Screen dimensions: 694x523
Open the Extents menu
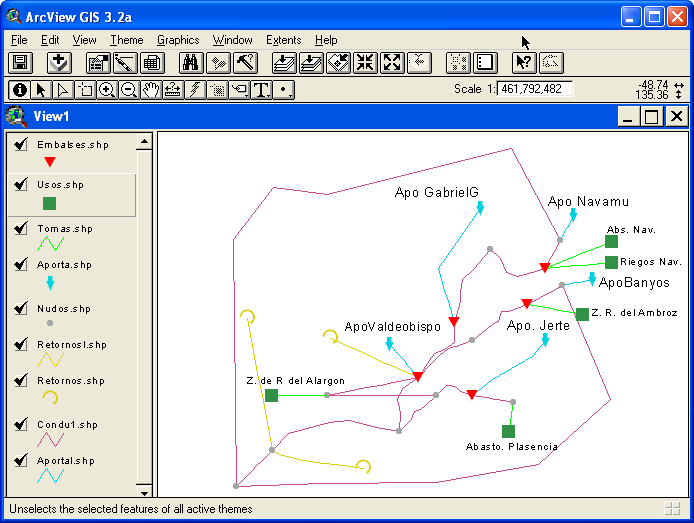(283, 40)
